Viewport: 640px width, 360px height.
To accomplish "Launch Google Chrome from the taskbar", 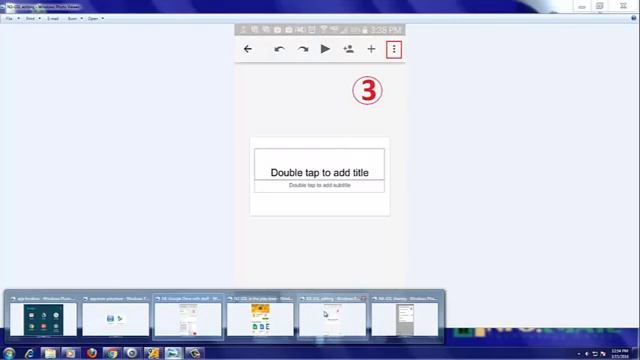I will tap(111, 353).
